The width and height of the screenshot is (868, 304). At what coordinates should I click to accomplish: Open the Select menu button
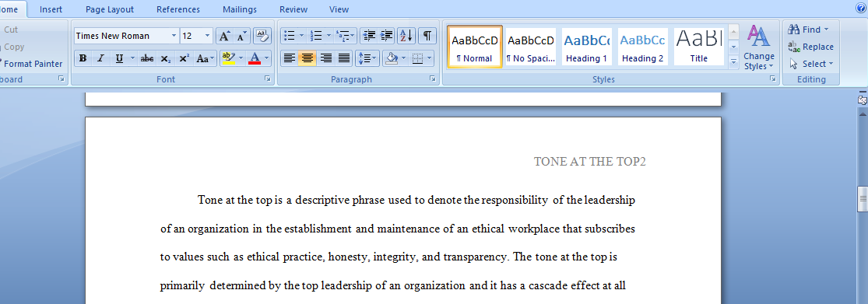(x=811, y=64)
